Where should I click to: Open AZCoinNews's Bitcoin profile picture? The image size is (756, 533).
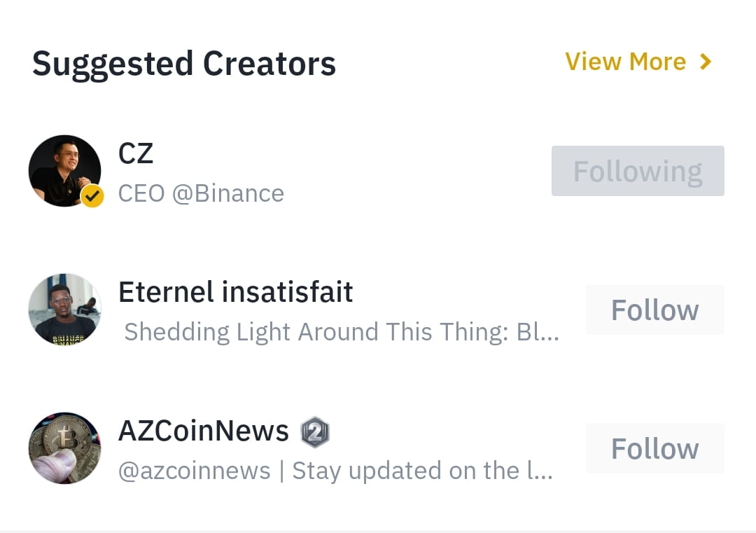pyautogui.click(x=64, y=448)
